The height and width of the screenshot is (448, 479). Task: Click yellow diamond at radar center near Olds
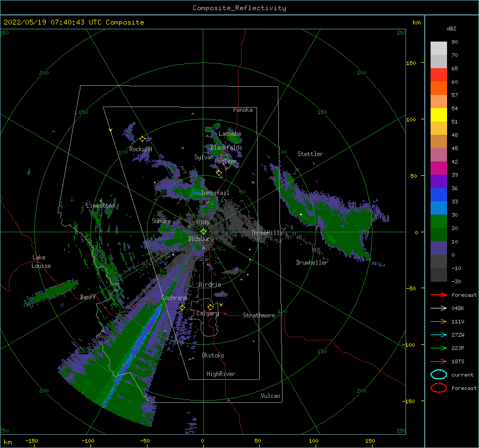tap(203, 232)
